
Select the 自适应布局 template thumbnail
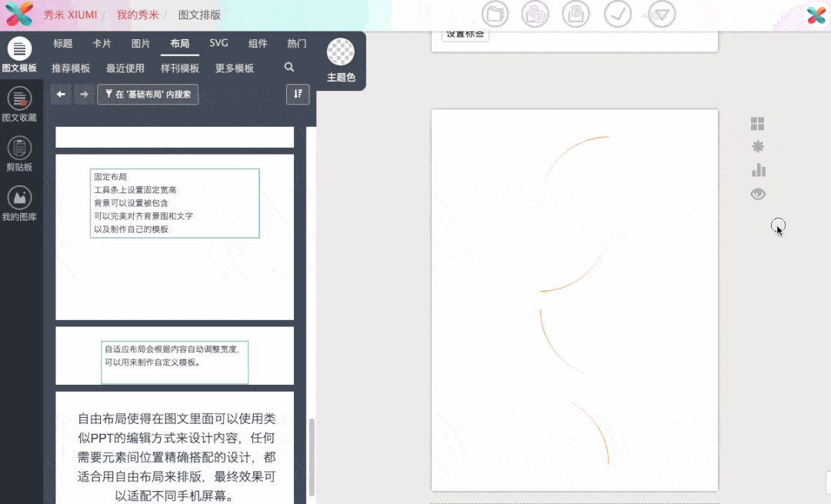175,355
